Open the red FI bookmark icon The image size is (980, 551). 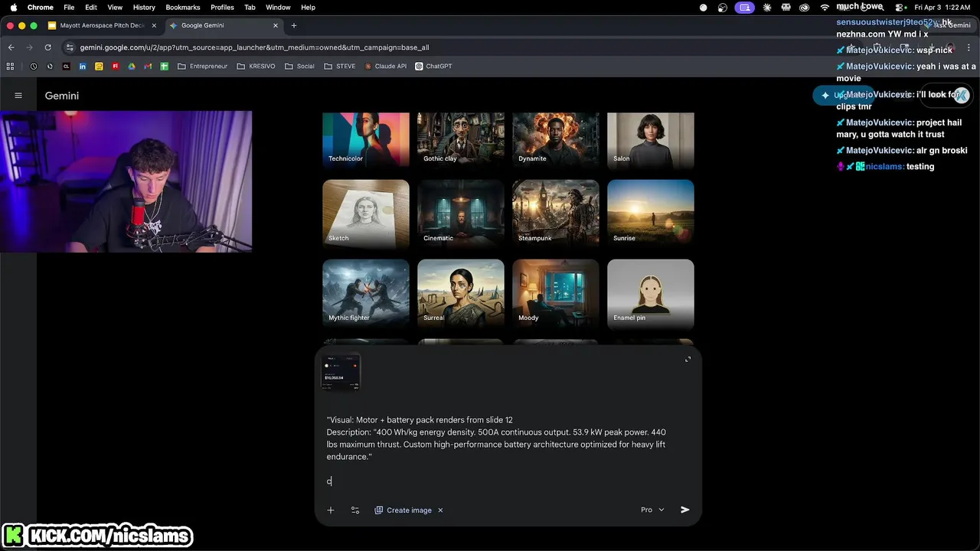tap(116, 67)
